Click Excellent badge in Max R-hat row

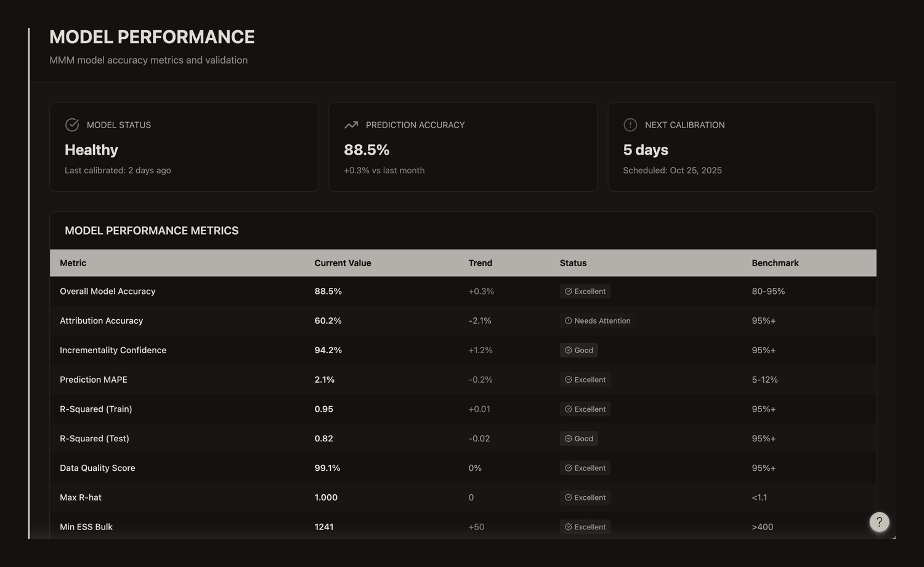point(585,497)
